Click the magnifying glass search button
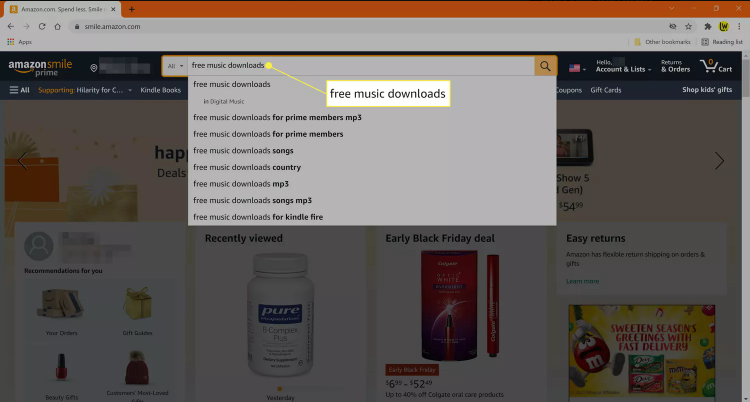Screen dimensions: 750x402 coord(545,66)
